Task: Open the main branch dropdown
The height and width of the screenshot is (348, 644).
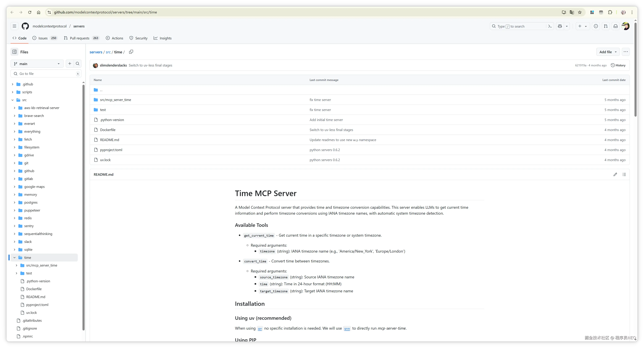Action: (37, 64)
